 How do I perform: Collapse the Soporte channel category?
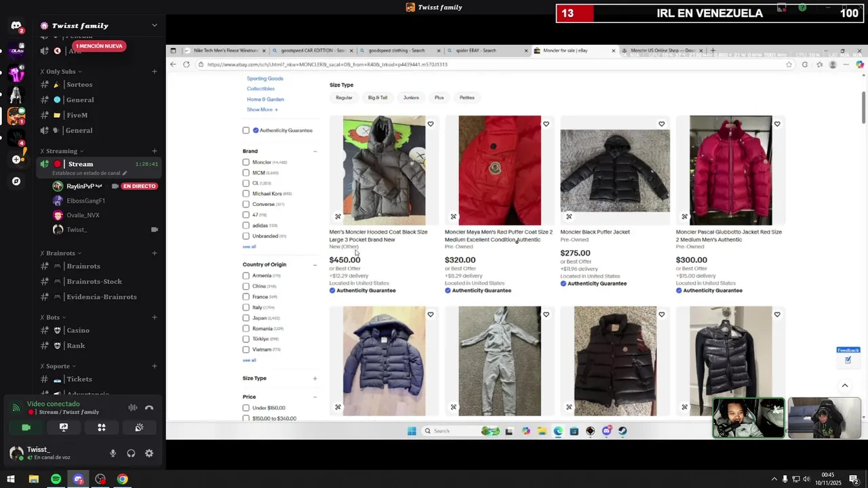pyautogui.click(x=58, y=366)
